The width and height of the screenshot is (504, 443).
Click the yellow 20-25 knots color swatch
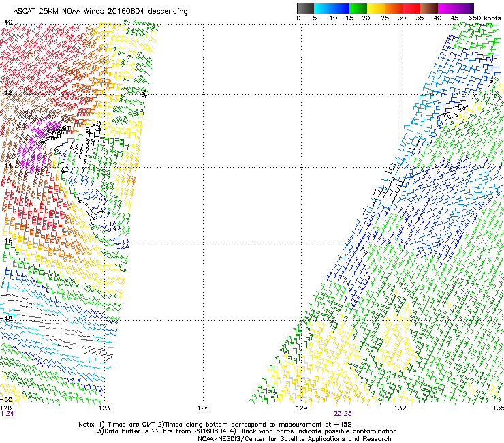376,8
